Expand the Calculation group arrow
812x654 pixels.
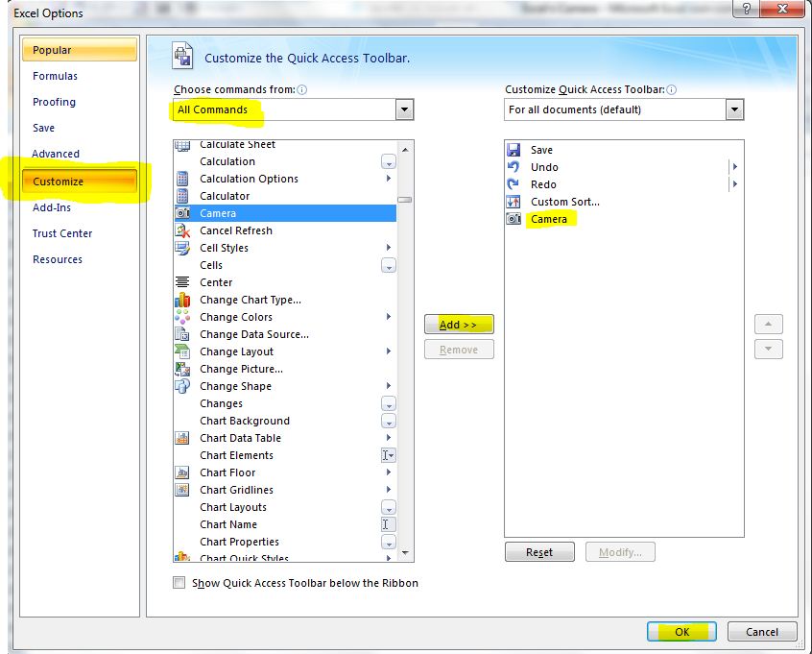point(389,161)
